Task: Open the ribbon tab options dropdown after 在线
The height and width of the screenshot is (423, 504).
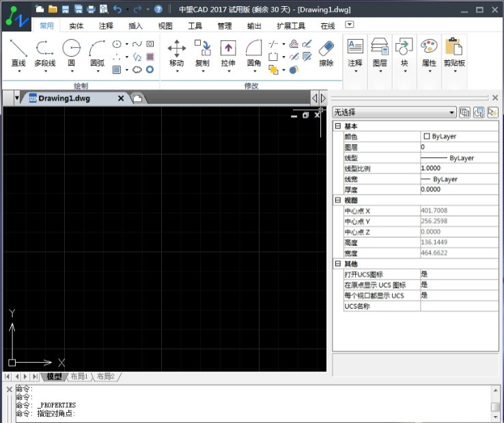Action: [x=350, y=25]
